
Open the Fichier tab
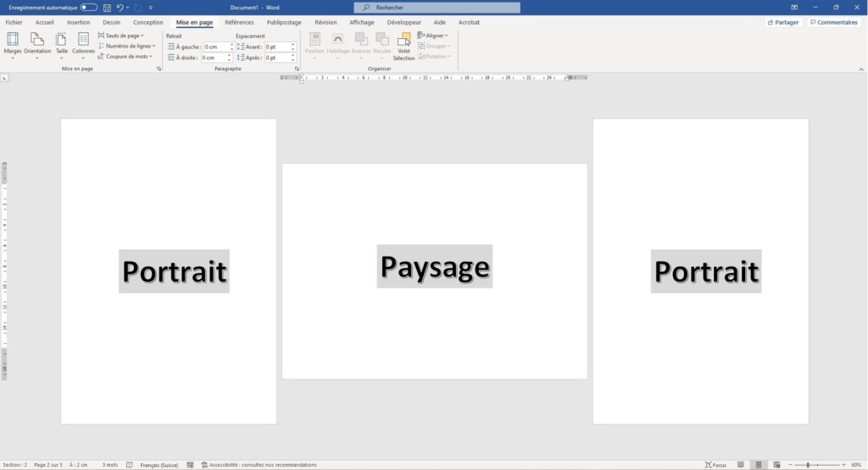[x=14, y=23]
